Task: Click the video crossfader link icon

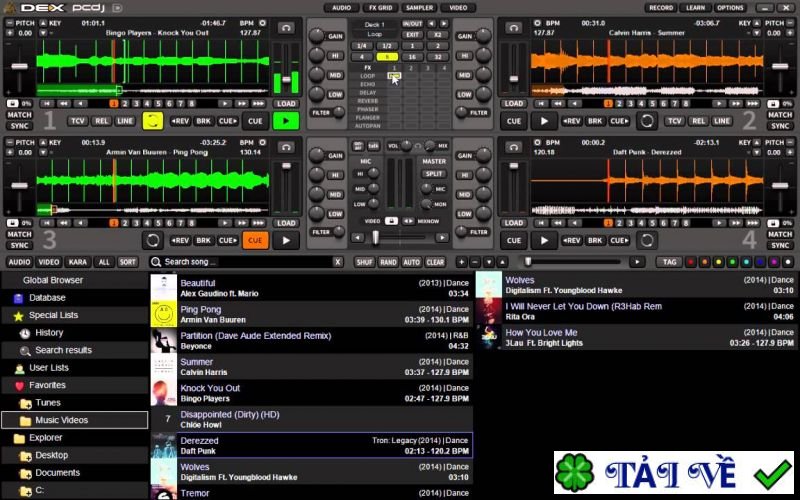Action: click(391, 221)
